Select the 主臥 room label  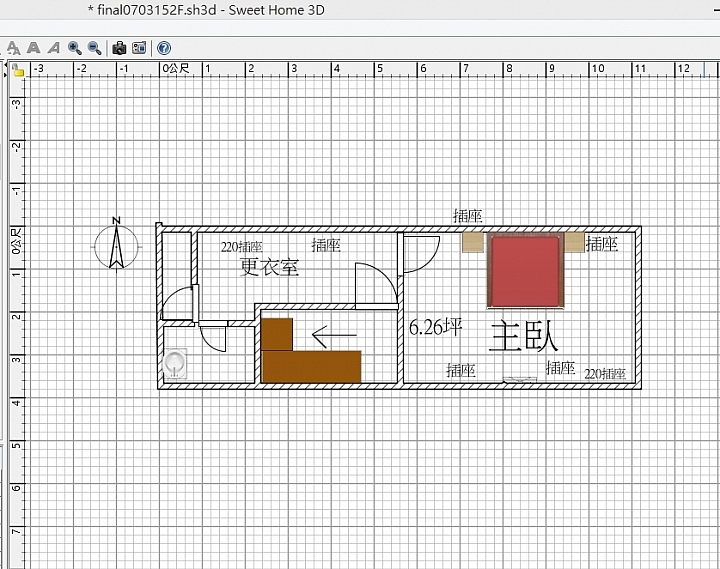point(523,337)
